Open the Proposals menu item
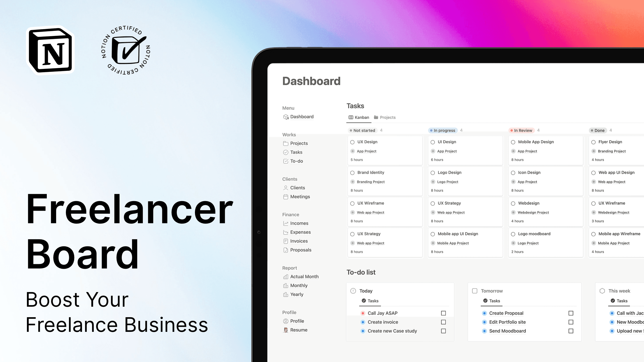The image size is (644, 362). [301, 250]
